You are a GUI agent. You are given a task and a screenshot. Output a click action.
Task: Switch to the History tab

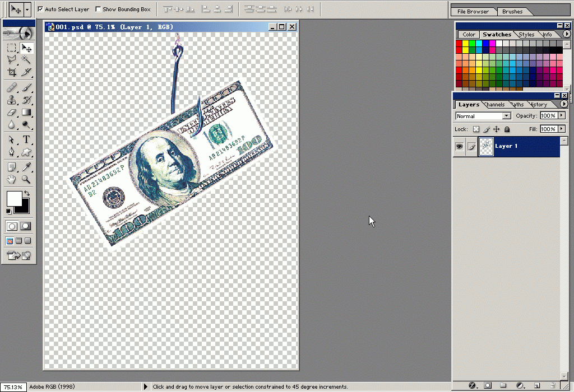539,105
